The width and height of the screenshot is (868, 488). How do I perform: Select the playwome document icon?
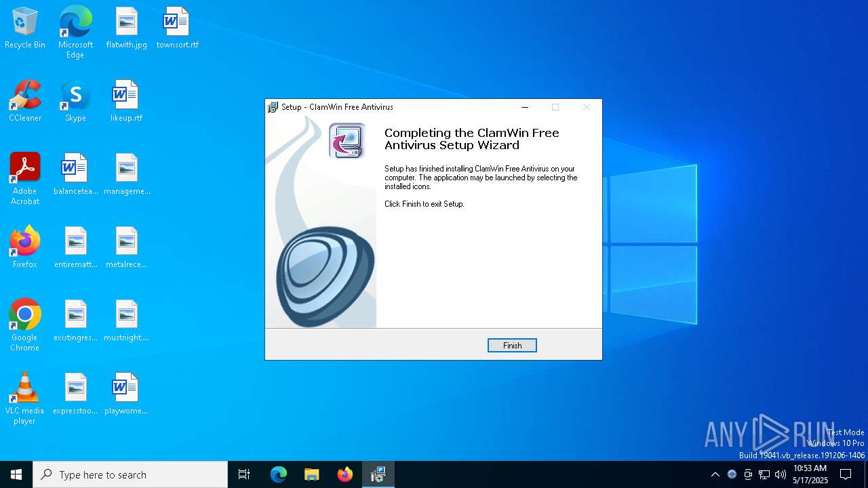point(127,394)
